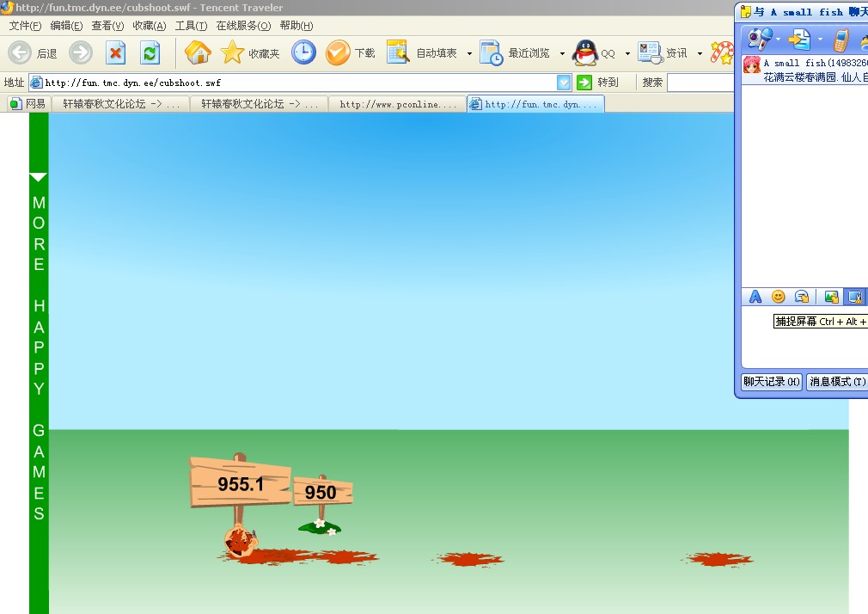
Task: Open chat font settings 'A' icon
Action: (755, 297)
